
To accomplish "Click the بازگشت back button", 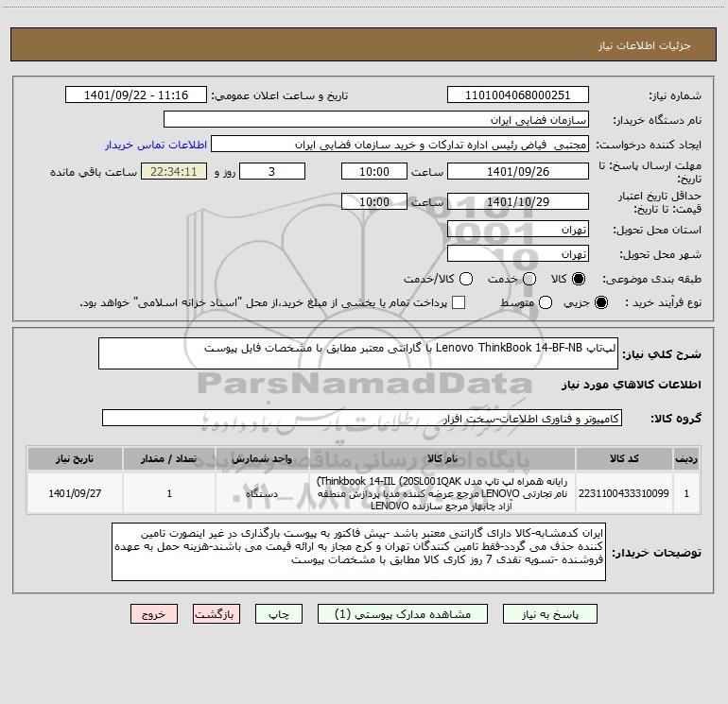I will pos(217,614).
